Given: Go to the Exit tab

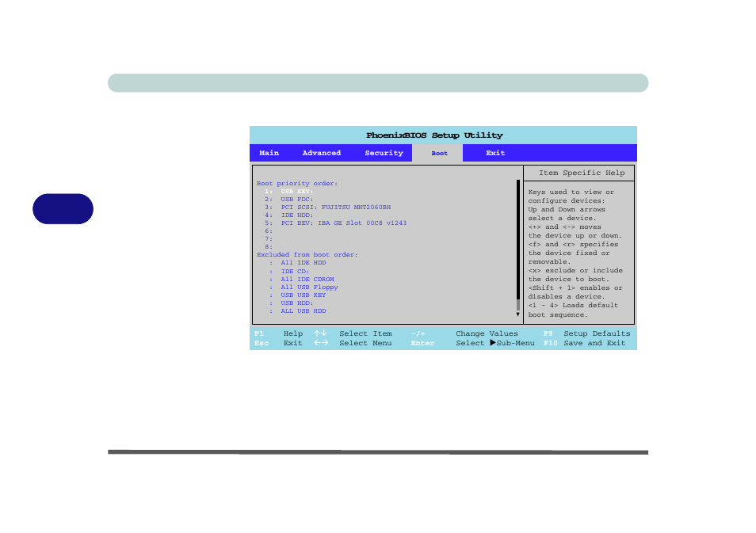Looking at the screenshot, I should (x=495, y=153).
